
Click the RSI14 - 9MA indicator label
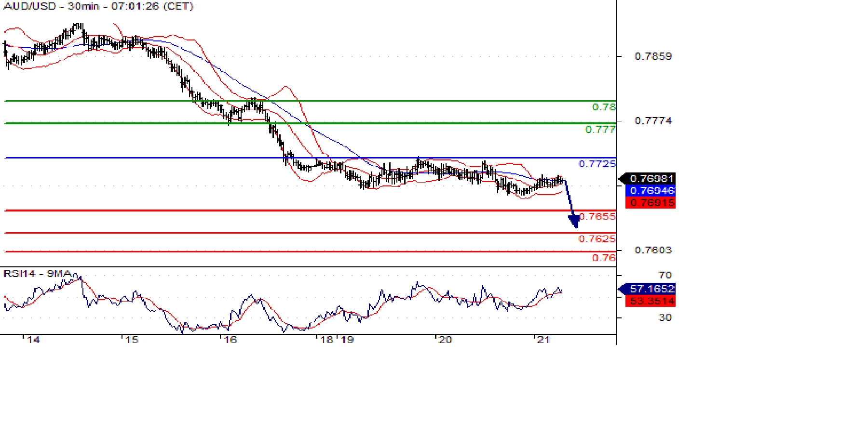(x=38, y=274)
